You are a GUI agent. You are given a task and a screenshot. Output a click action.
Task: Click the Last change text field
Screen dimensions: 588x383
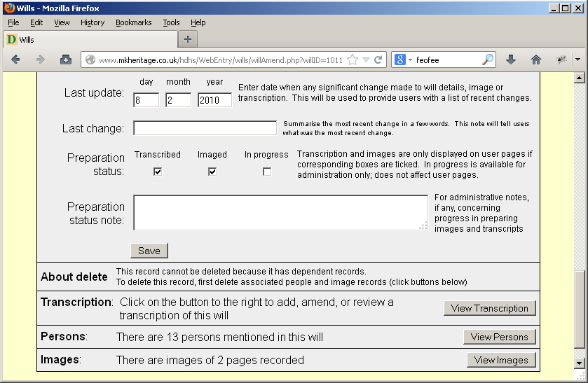tap(205, 128)
